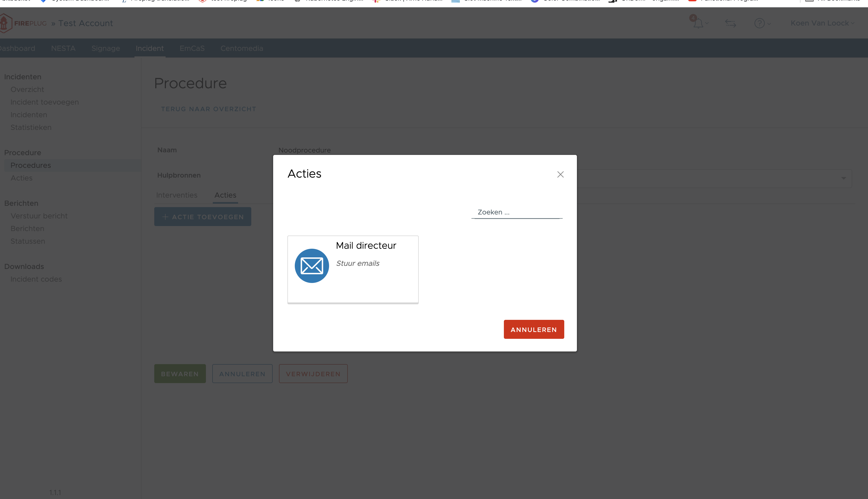Expand the Hulpbronnen dropdown arrow
This screenshot has height=499, width=868.
click(x=843, y=178)
